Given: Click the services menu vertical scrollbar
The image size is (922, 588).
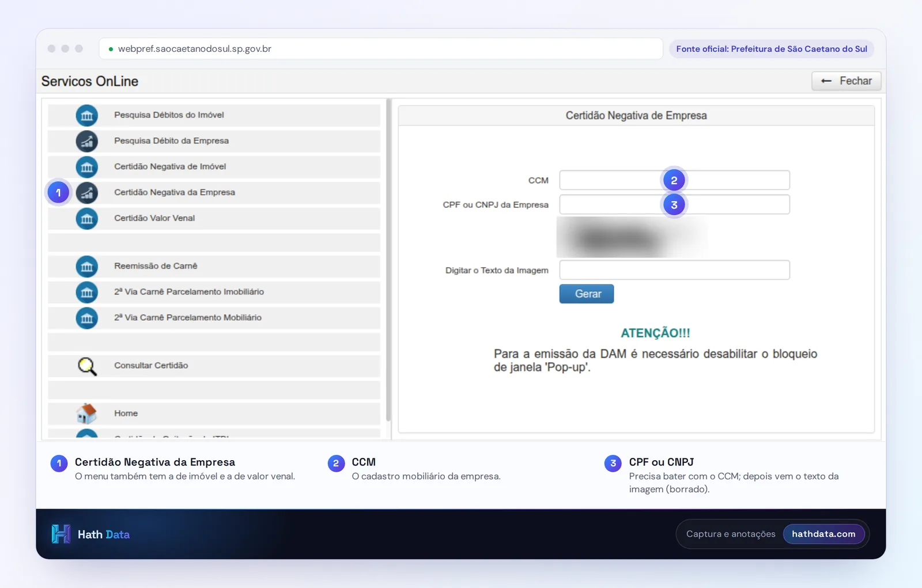Looking at the screenshot, I should tap(388, 259).
